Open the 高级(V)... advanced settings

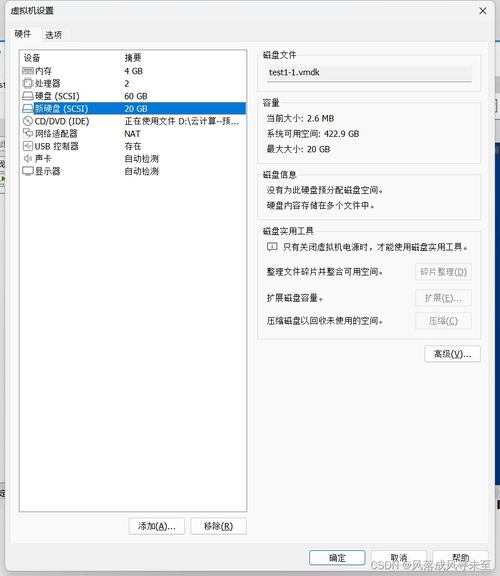pos(452,354)
